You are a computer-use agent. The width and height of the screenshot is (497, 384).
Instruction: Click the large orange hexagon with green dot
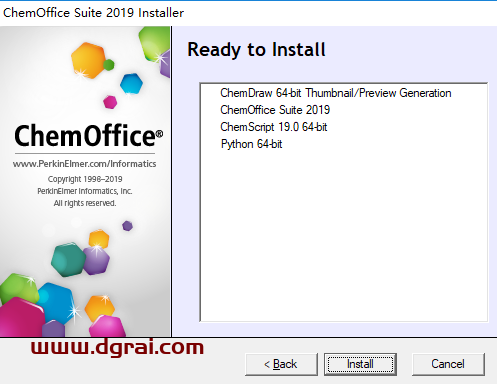(x=89, y=61)
